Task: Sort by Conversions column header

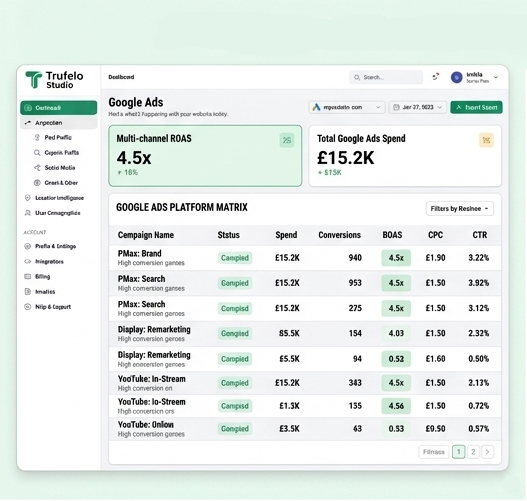Action: coord(339,235)
